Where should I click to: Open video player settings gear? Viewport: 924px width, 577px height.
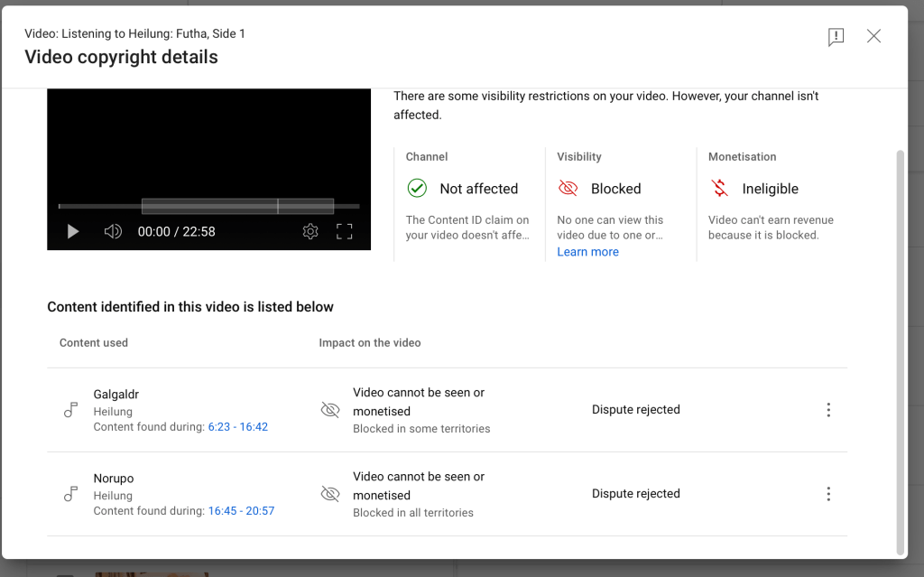click(310, 232)
